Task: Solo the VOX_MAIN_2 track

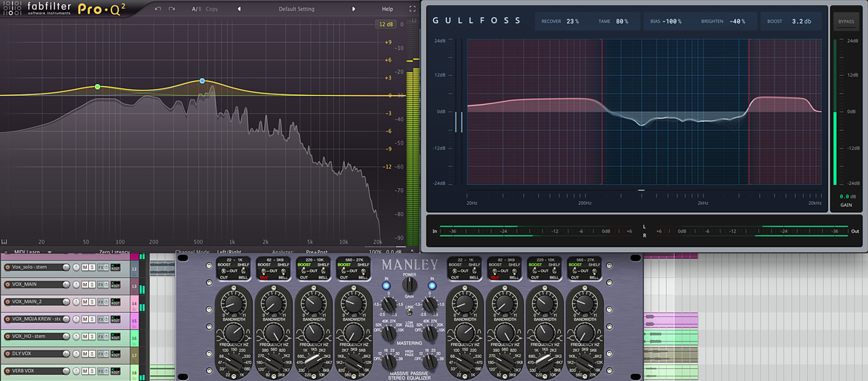Action: coord(92,302)
